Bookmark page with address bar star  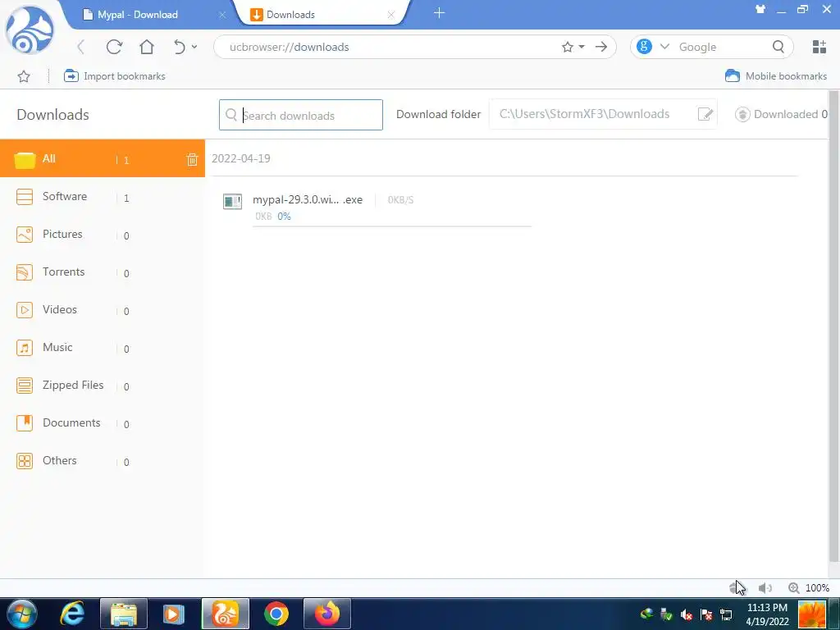568,47
